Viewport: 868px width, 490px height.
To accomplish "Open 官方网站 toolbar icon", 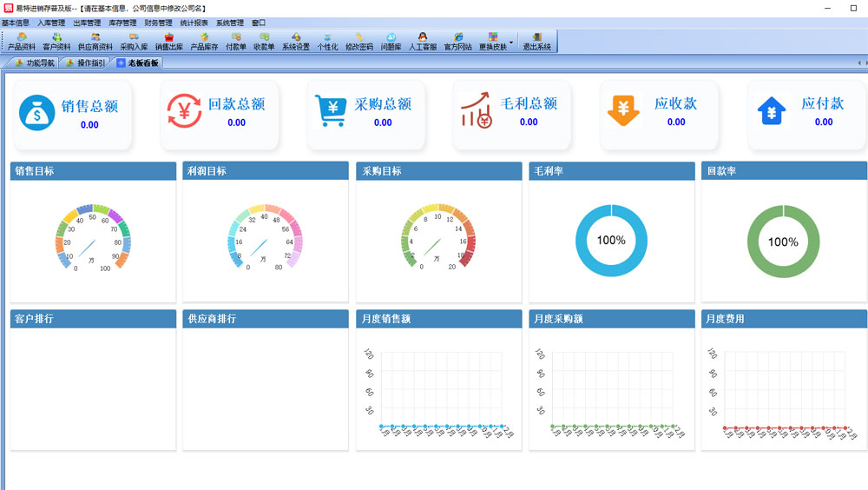I will point(457,42).
